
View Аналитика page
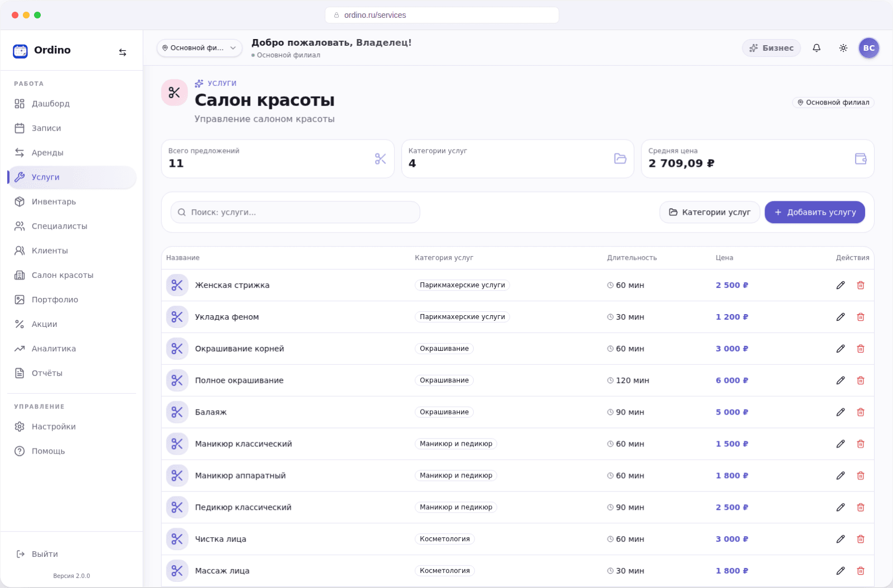(72, 349)
